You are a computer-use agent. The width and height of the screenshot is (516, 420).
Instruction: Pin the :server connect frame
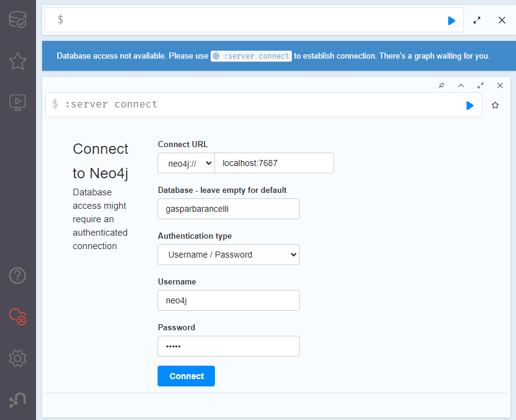coord(442,85)
